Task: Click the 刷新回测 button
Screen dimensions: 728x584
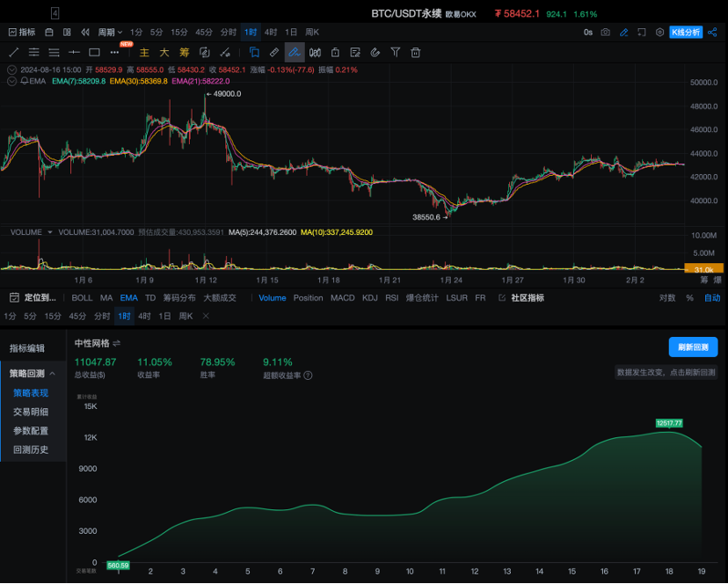Action: pyautogui.click(x=693, y=347)
